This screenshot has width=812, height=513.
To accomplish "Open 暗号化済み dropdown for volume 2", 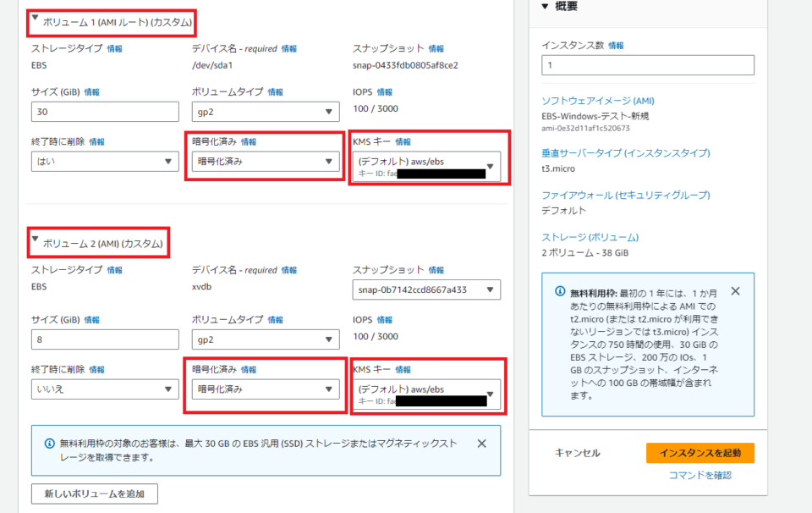I will (266, 389).
